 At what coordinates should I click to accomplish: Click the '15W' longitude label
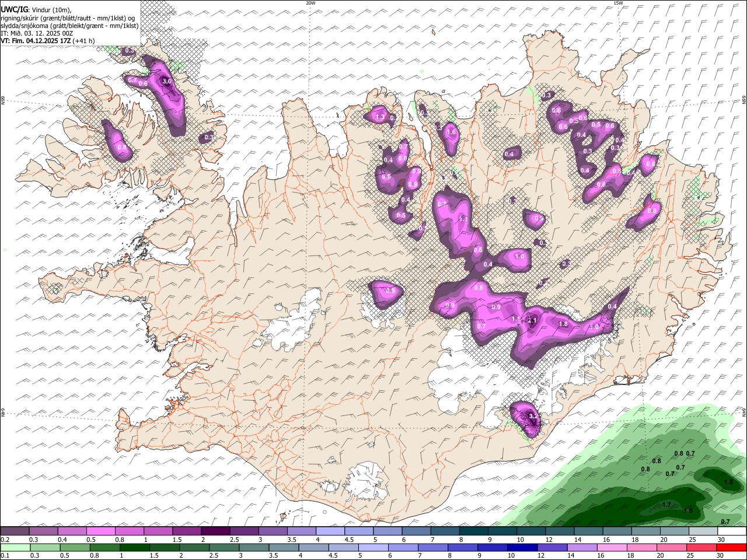click(618, 3)
